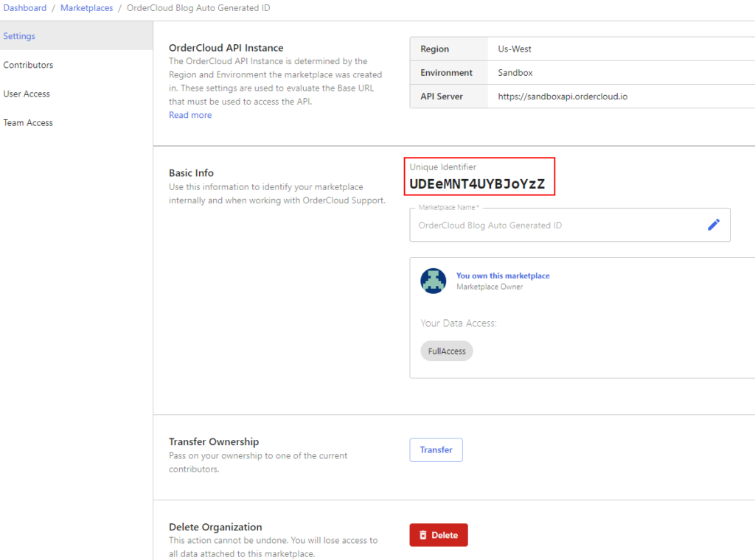Edit marketplace name with pencil icon
The width and height of the screenshot is (755, 560).
click(714, 225)
